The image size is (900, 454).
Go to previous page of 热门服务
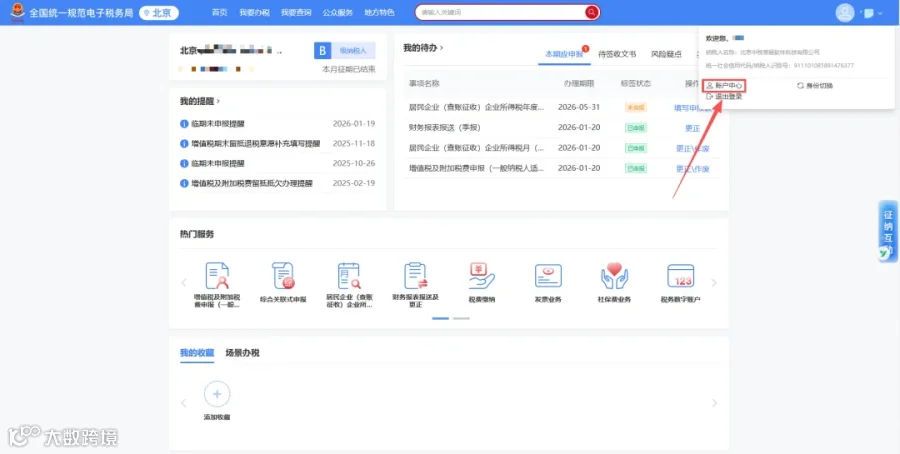pos(184,282)
